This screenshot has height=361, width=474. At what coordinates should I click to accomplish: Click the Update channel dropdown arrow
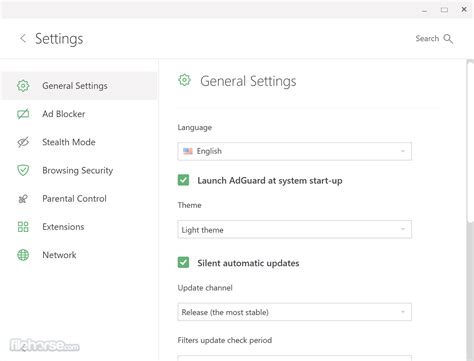[x=403, y=312]
